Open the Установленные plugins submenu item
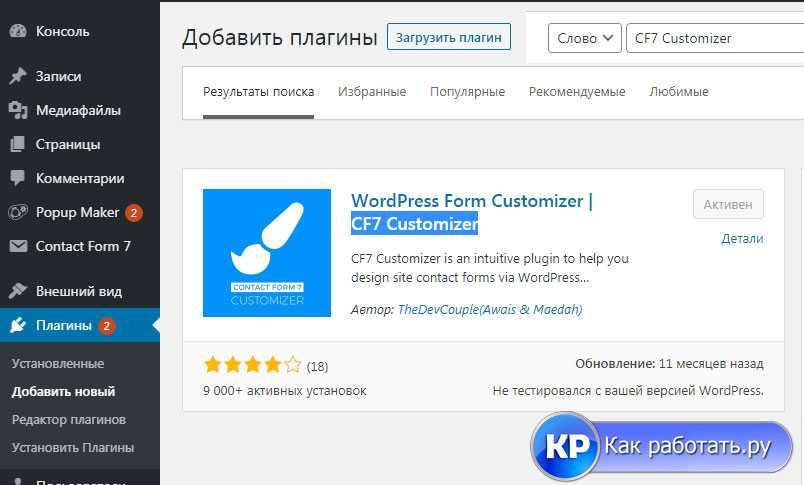 coord(58,363)
